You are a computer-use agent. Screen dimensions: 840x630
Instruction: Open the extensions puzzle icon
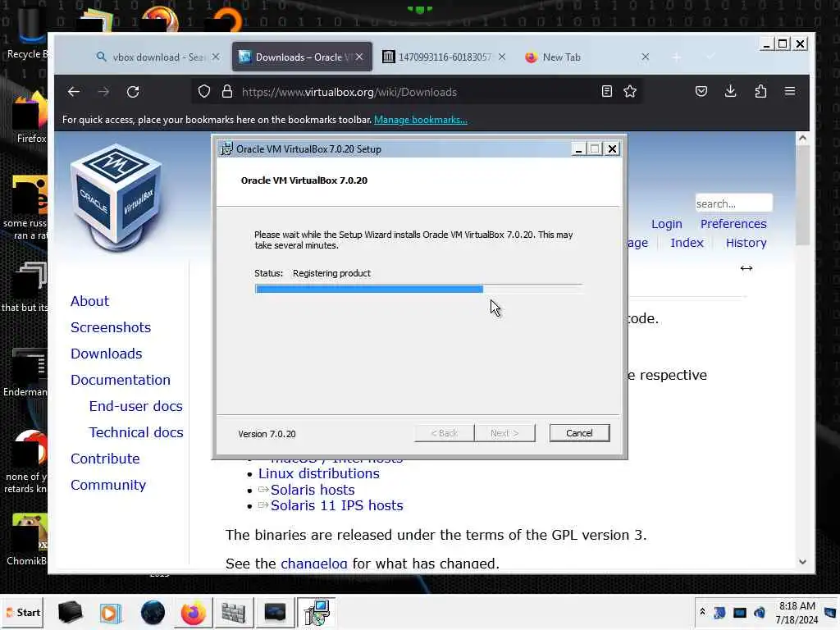click(x=760, y=91)
